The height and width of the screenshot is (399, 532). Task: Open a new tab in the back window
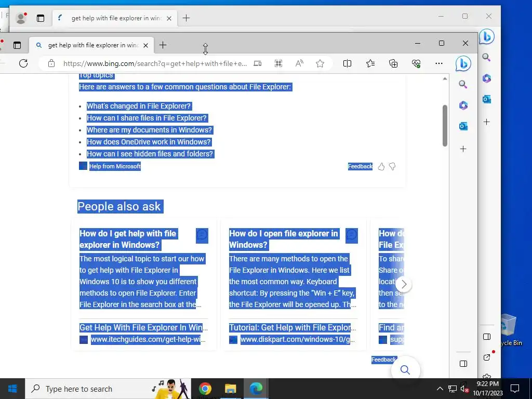click(x=187, y=18)
